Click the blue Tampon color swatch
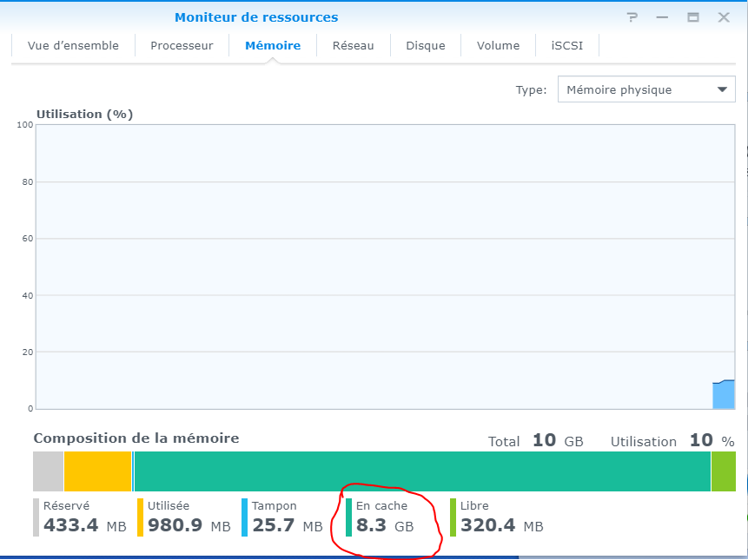This screenshot has height=560, width=748. click(x=245, y=517)
